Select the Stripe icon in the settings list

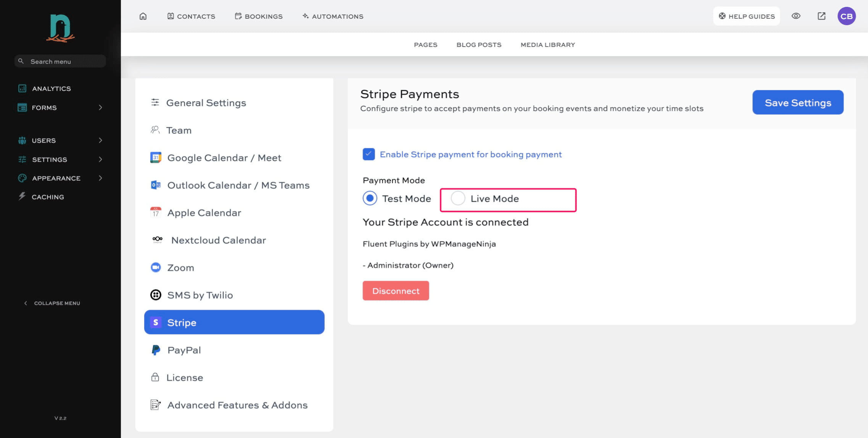155,322
